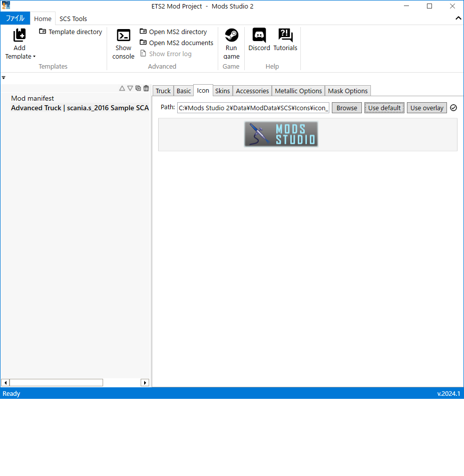Open the Skins tab
This screenshot has width=464, height=476.
(222, 91)
